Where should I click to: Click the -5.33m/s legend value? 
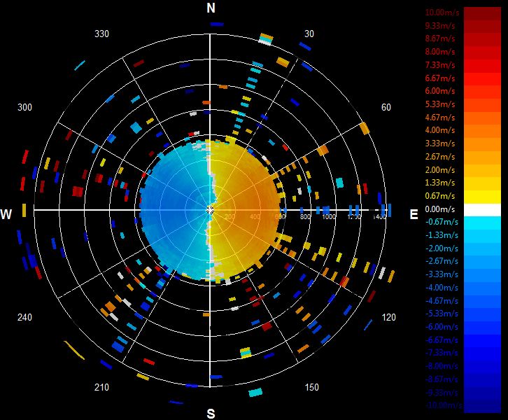tap(442, 314)
